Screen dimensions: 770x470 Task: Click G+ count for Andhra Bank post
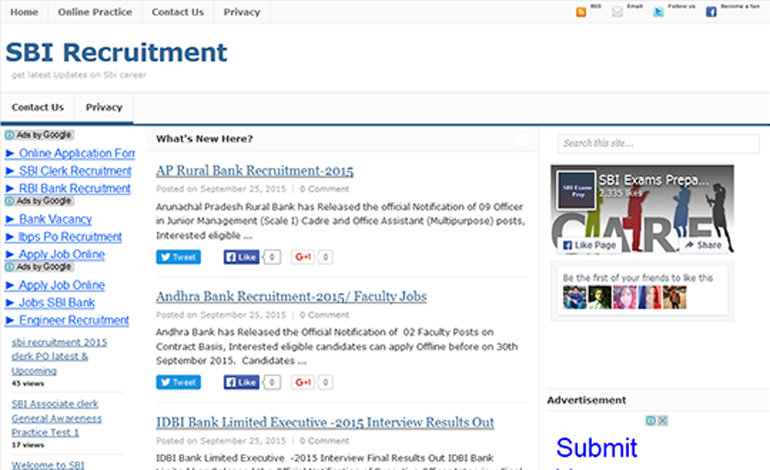tap(325, 382)
